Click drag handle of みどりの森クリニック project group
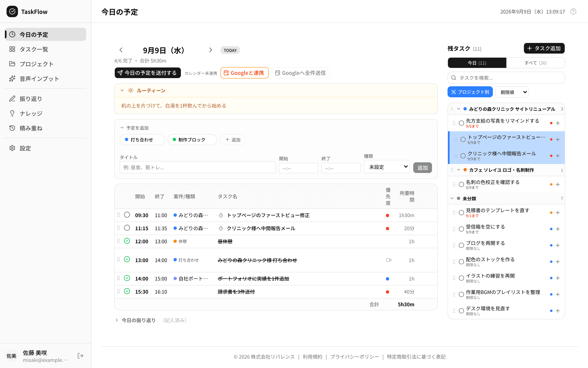This screenshot has height=368, width=588. (452, 109)
